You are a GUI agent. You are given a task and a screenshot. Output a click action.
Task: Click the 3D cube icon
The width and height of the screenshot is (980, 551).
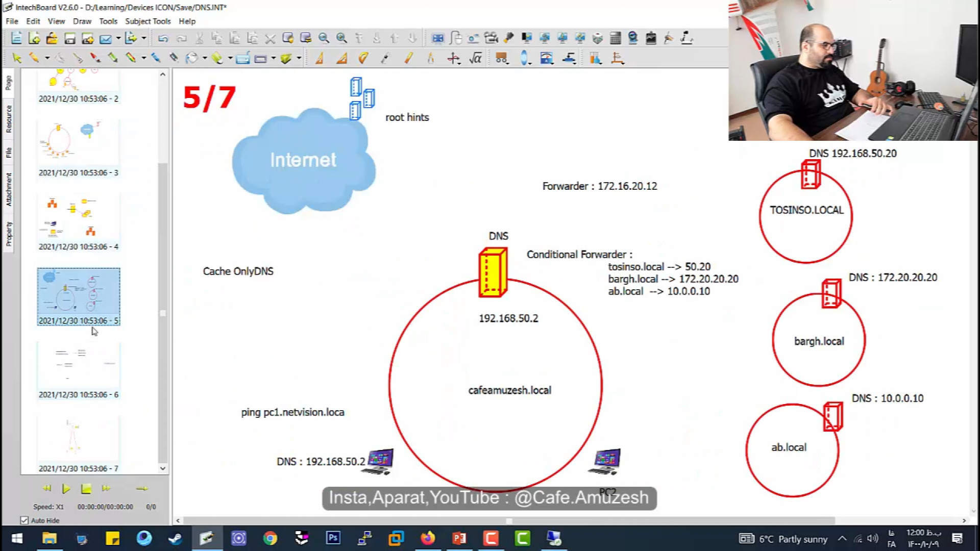(x=598, y=38)
